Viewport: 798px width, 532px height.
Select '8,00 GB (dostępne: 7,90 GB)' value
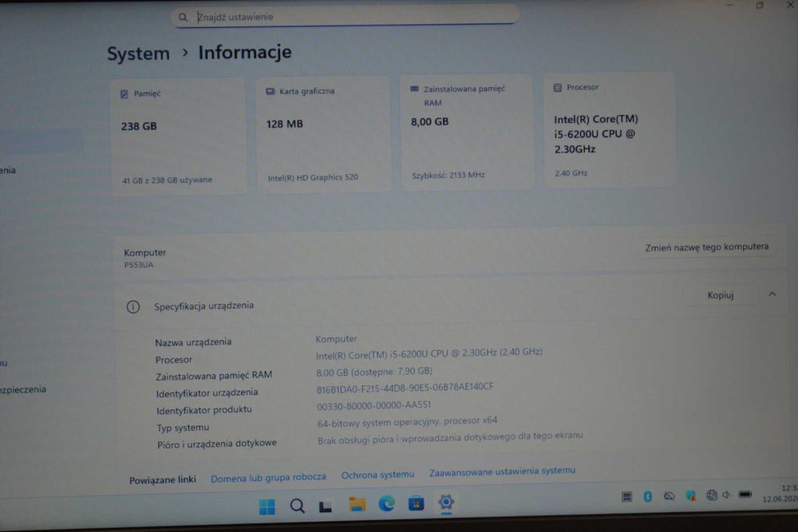pos(374,372)
